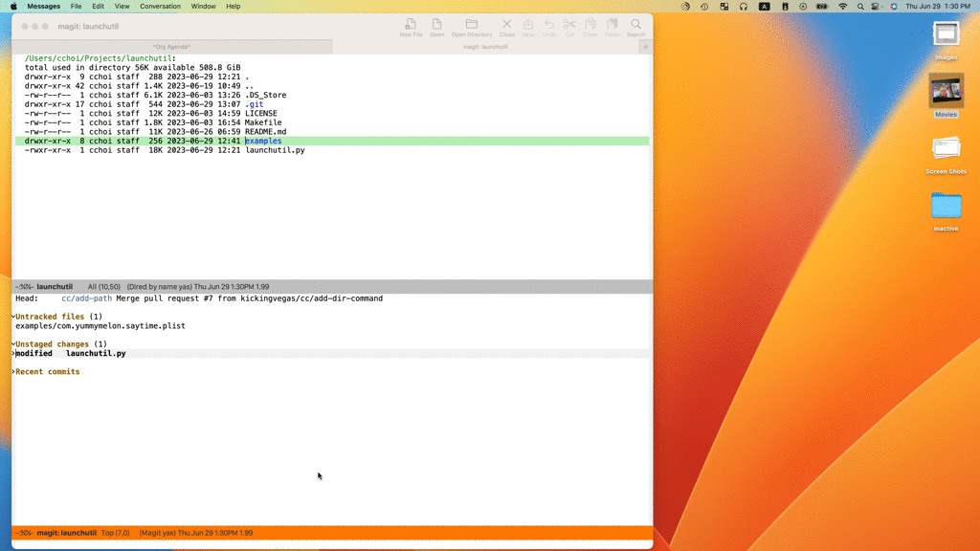Click the untracked com.yummymelon.saytime.plist file
This screenshot has width=980, height=551.
[100, 326]
